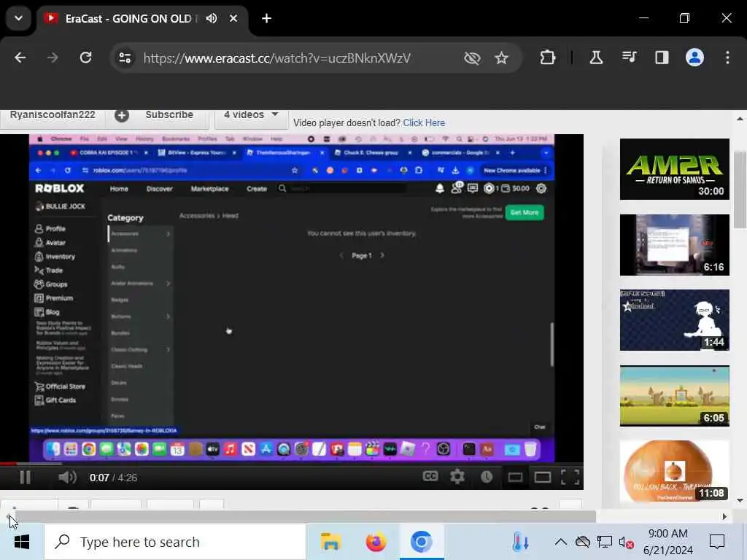The image size is (747, 560).
Task: Click the crossed-out eye tracking icon
Action: pos(472,58)
